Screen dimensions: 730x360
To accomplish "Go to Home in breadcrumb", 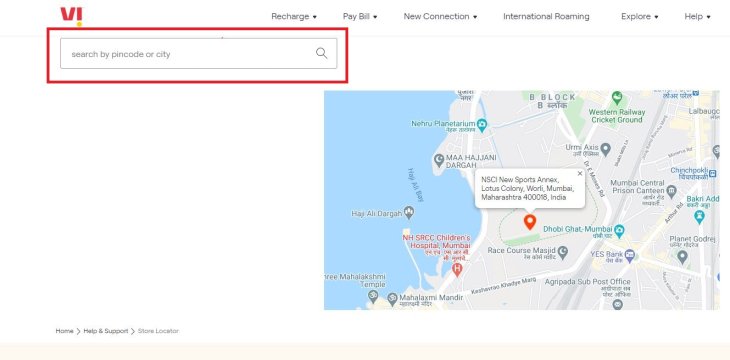I will click(64, 331).
